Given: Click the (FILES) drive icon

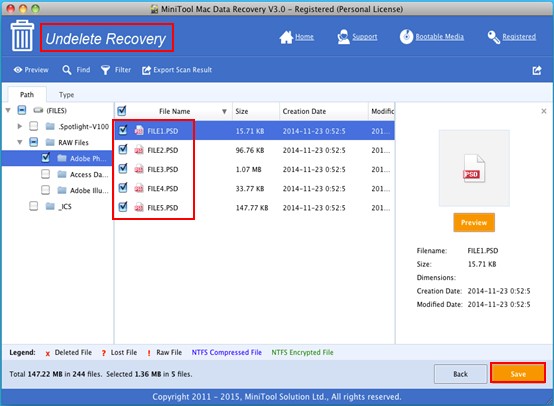Looking at the screenshot, I should click(x=38, y=111).
